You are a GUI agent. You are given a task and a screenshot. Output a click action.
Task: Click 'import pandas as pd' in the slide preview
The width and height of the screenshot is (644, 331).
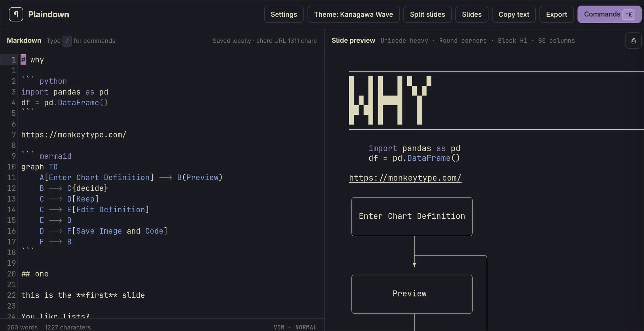pyautogui.click(x=414, y=148)
